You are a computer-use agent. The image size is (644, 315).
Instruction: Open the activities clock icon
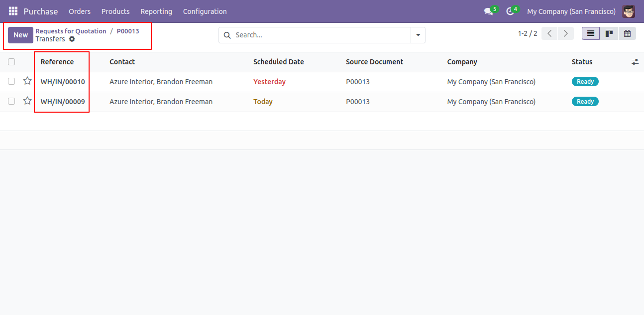510,11
